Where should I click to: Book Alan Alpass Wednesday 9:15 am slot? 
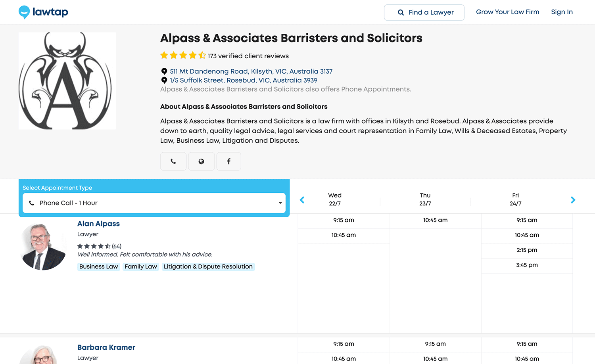point(344,220)
